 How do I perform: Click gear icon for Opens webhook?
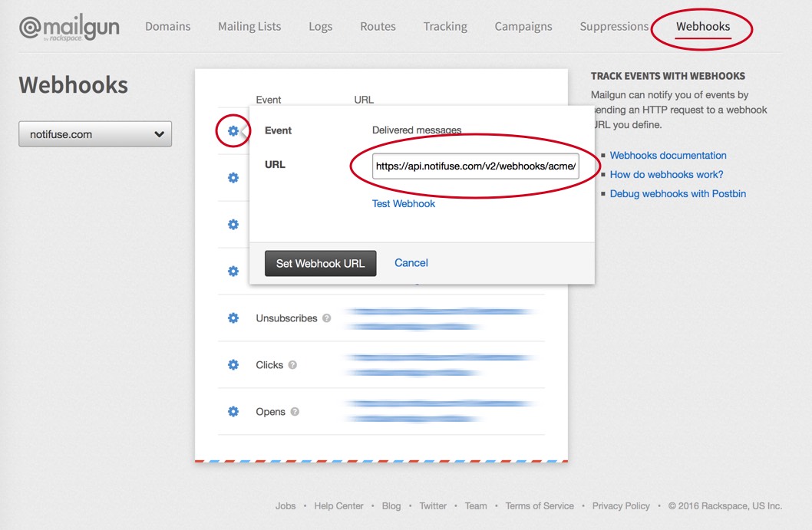(233, 411)
